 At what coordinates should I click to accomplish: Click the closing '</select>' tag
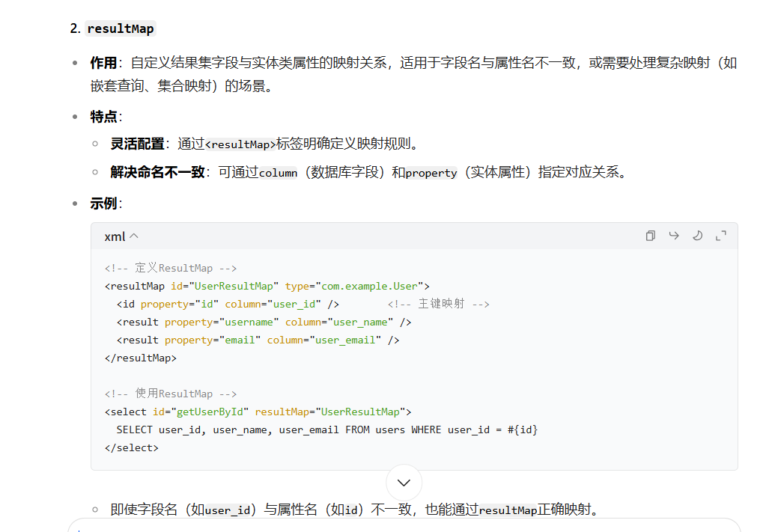132,448
